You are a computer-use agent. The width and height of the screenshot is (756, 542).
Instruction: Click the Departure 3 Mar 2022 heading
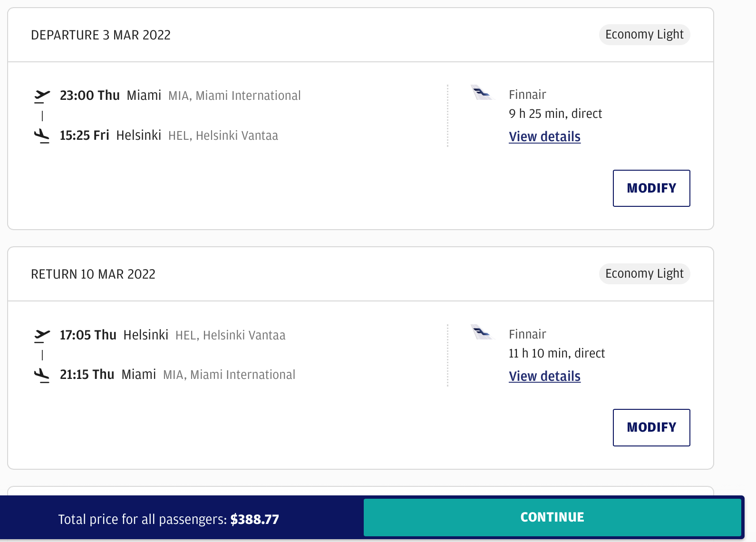[x=101, y=35]
